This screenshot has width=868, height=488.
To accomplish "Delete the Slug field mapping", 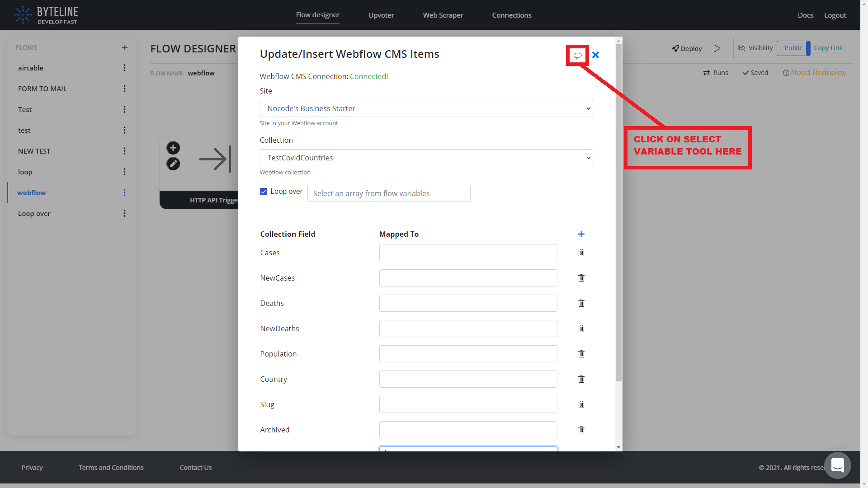I will pos(581,404).
